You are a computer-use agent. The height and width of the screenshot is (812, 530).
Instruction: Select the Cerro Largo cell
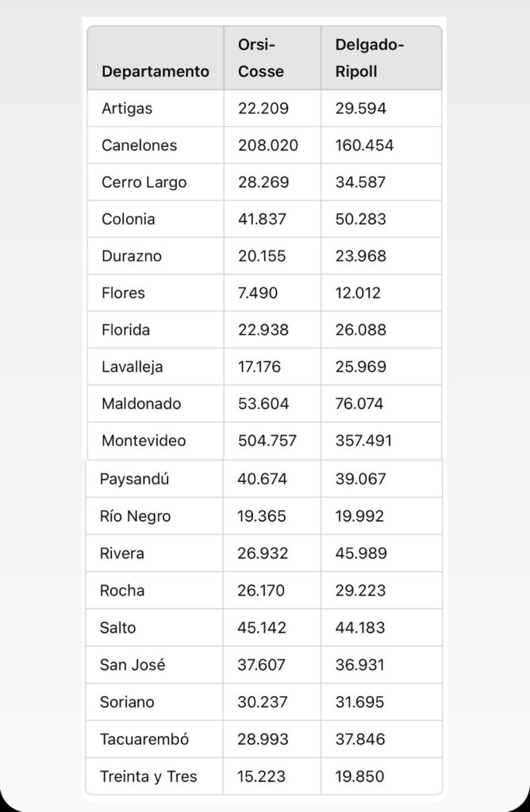tap(144, 182)
